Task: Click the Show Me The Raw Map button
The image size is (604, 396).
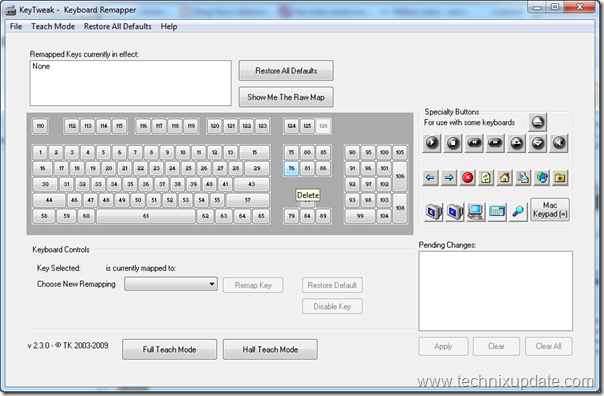Action: 286,97
